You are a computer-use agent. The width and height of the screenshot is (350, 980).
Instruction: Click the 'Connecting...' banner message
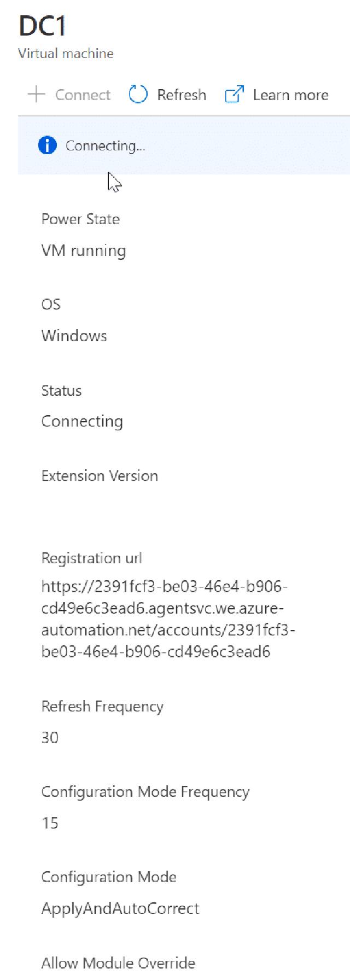(x=105, y=146)
